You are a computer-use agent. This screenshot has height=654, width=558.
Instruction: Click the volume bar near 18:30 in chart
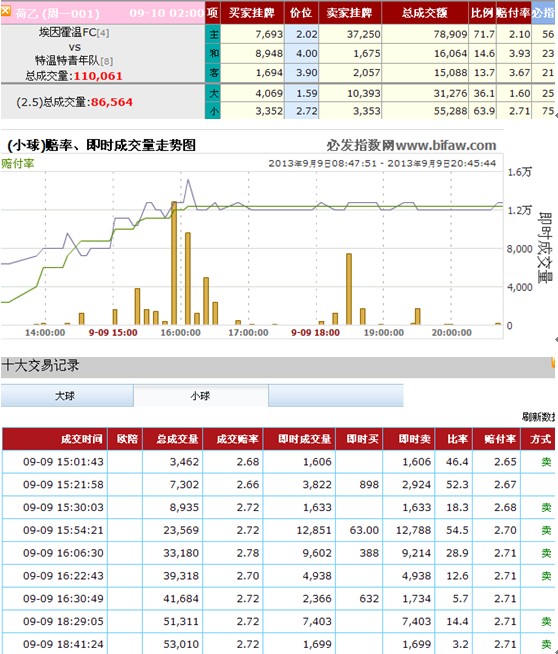point(349,289)
